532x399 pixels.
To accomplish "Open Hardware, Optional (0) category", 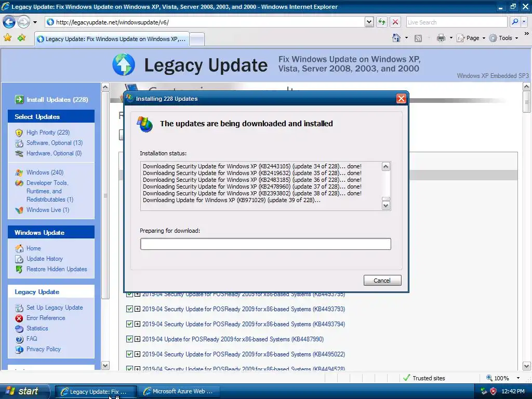I will click(54, 153).
